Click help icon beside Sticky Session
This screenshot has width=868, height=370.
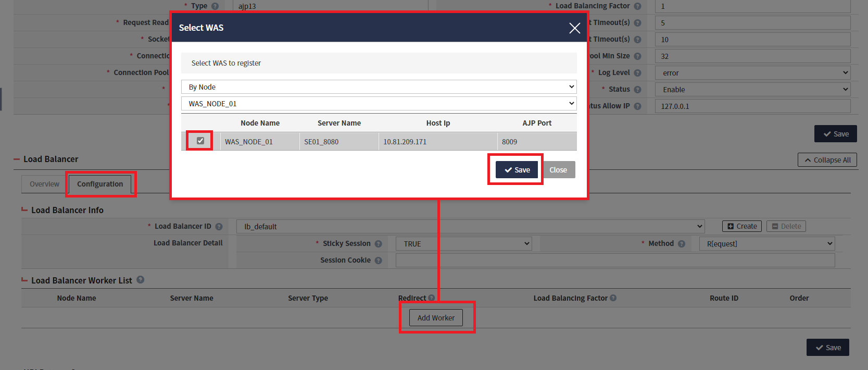pyautogui.click(x=379, y=244)
